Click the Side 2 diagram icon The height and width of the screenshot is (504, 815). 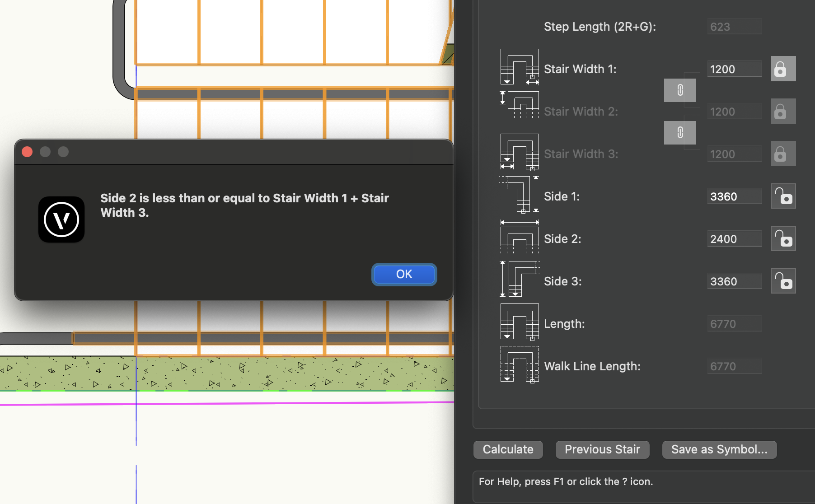point(520,237)
